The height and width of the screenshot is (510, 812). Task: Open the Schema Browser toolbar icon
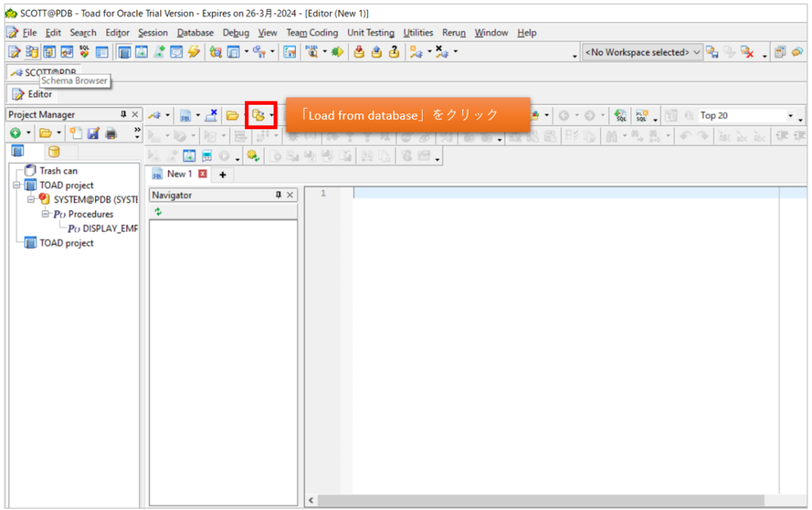pyautogui.click(x=32, y=52)
